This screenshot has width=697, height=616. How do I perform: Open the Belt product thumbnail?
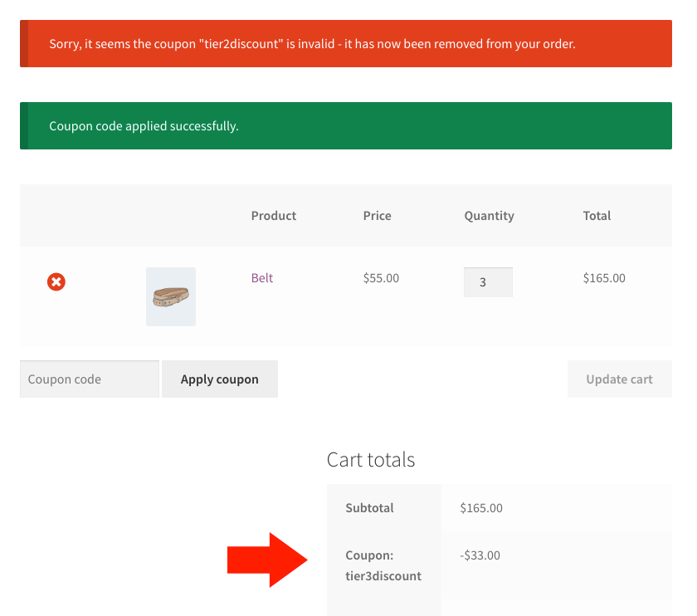tap(171, 296)
